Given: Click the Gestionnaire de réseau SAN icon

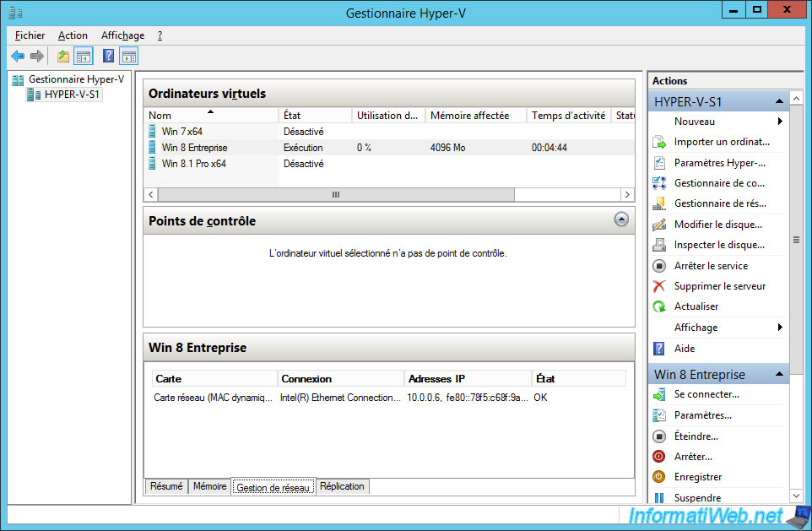Looking at the screenshot, I should pyautogui.click(x=658, y=203).
